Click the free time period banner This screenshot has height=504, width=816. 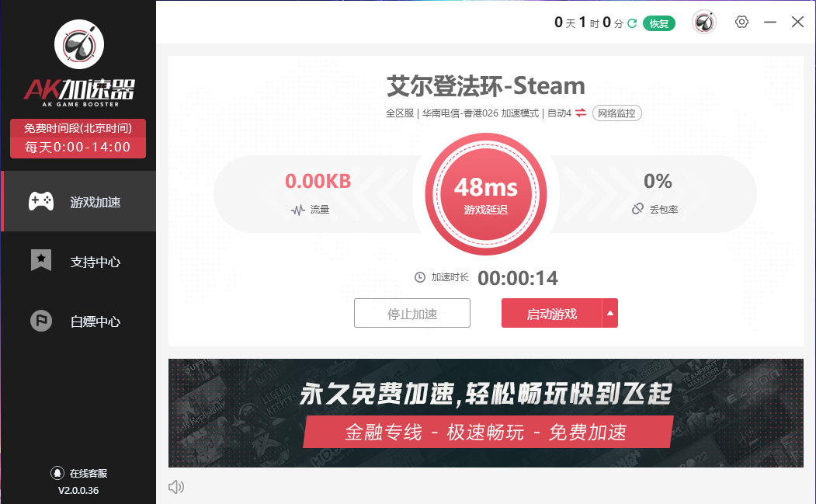tap(78, 138)
